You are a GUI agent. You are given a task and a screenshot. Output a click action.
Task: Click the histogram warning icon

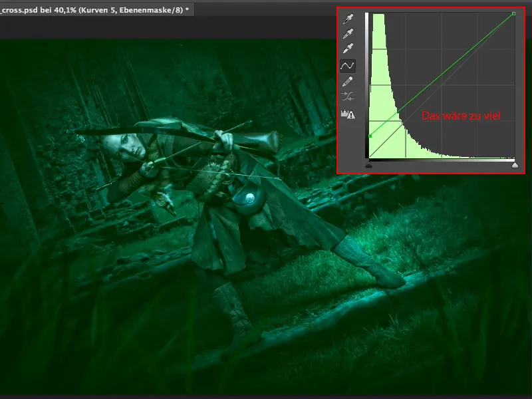point(348,114)
